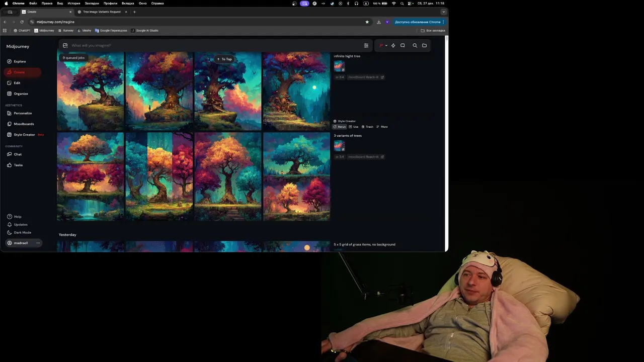Open the More options menu

tap(382, 127)
